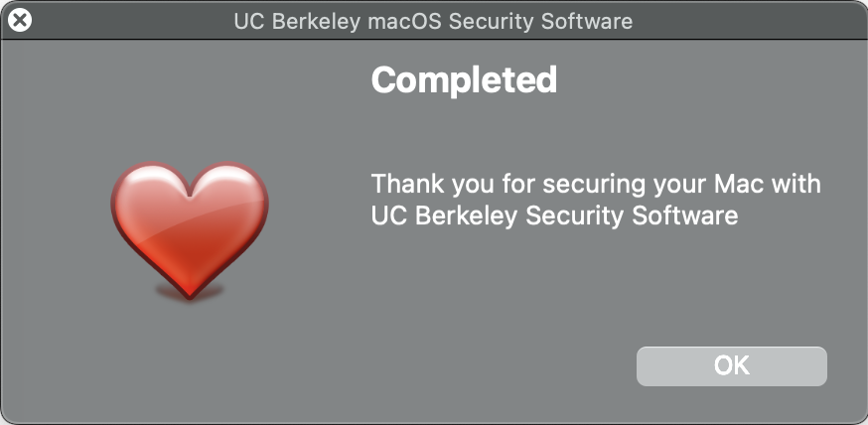Dismiss the Completed dialog via OK

[731, 365]
